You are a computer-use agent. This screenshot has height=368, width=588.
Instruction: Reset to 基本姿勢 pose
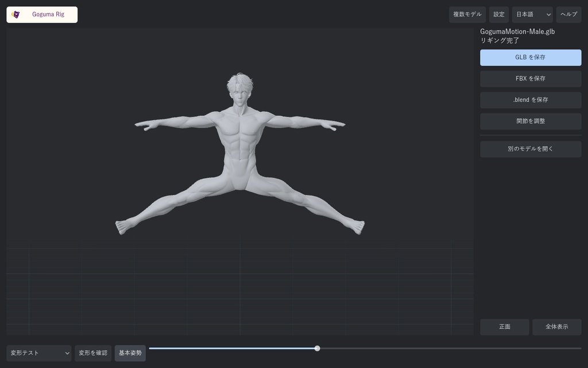[x=130, y=354]
